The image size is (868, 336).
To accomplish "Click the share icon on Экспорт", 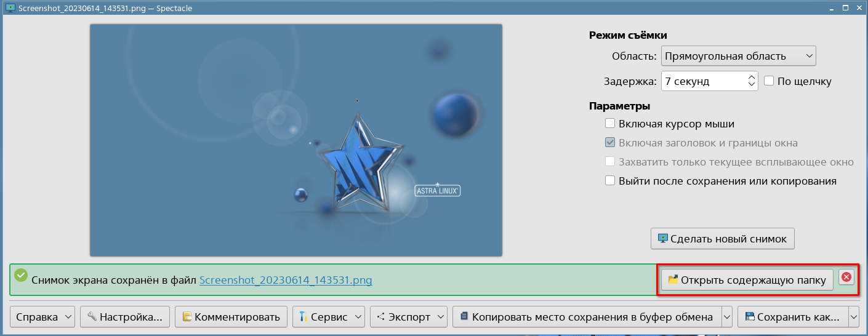I will point(381,317).
